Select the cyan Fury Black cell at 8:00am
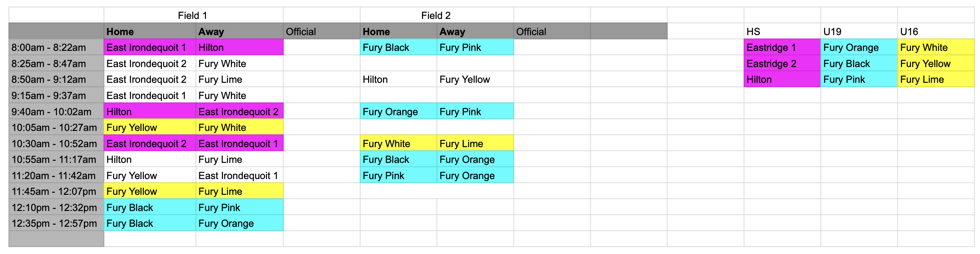Image resolution: width=980 pixels, height=254 pixels. (398, 47)
